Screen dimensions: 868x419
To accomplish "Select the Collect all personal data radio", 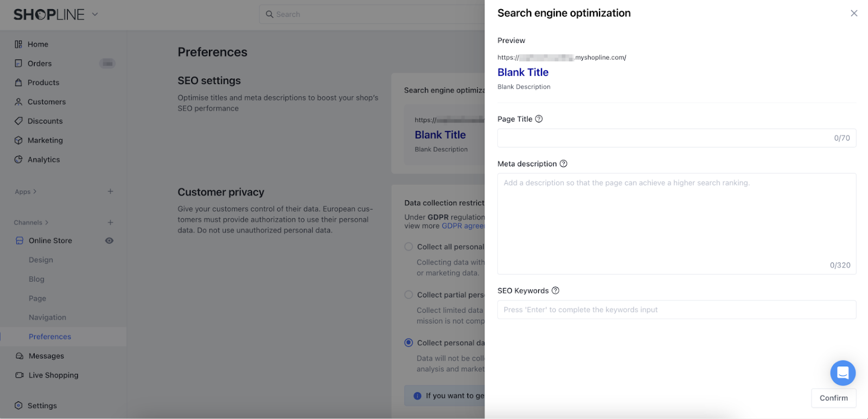I will click(409, 247).
